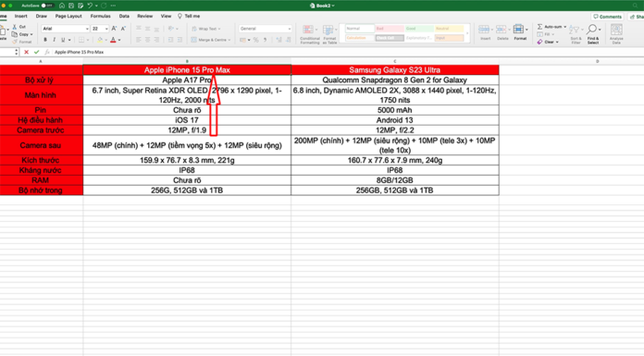The width and height of the screenshot is (644, 356).
Task: Apply the Neutral cell style
Action: click(x=449, y=29)
